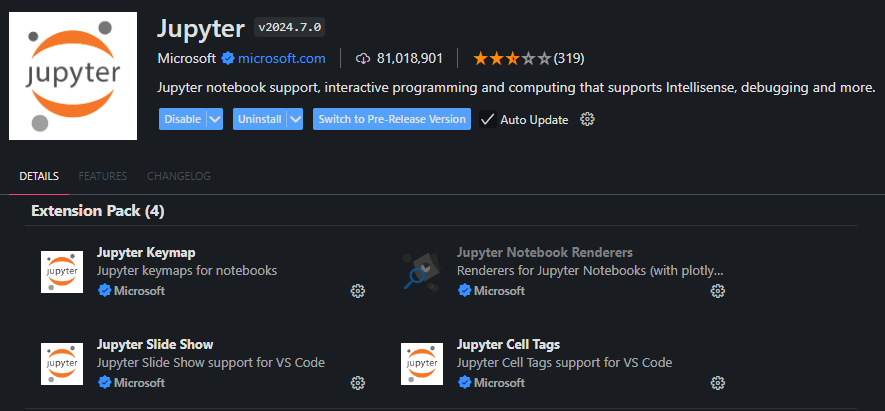Click the download cloud install count icon

(363, 58)
